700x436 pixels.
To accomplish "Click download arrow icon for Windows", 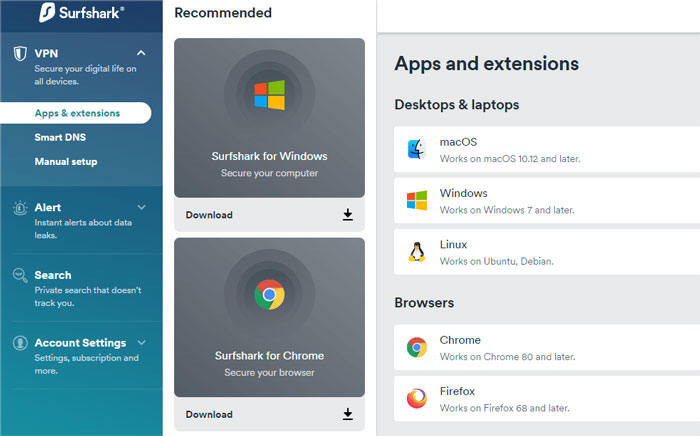I will 348,215.
